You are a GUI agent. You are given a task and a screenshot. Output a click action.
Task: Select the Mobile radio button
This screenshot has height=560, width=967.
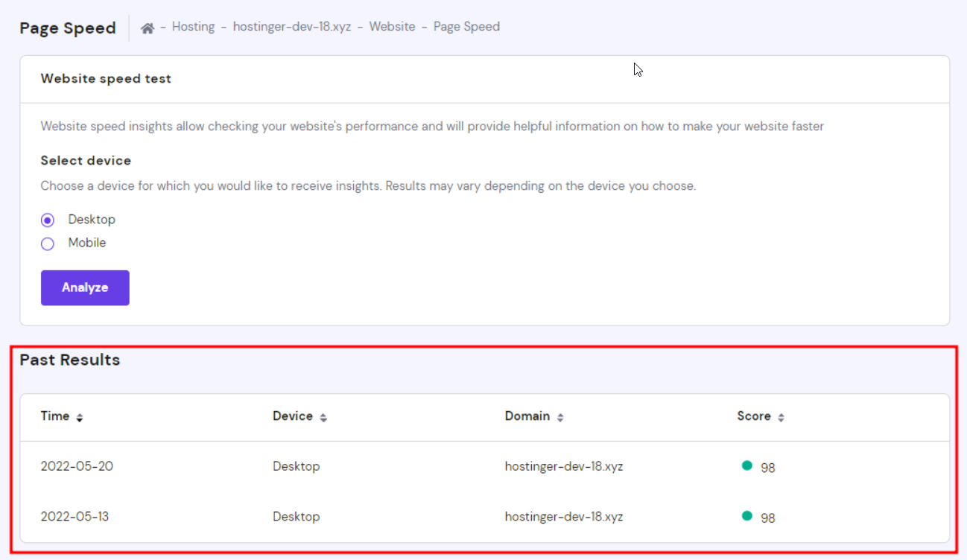[48, 244]
